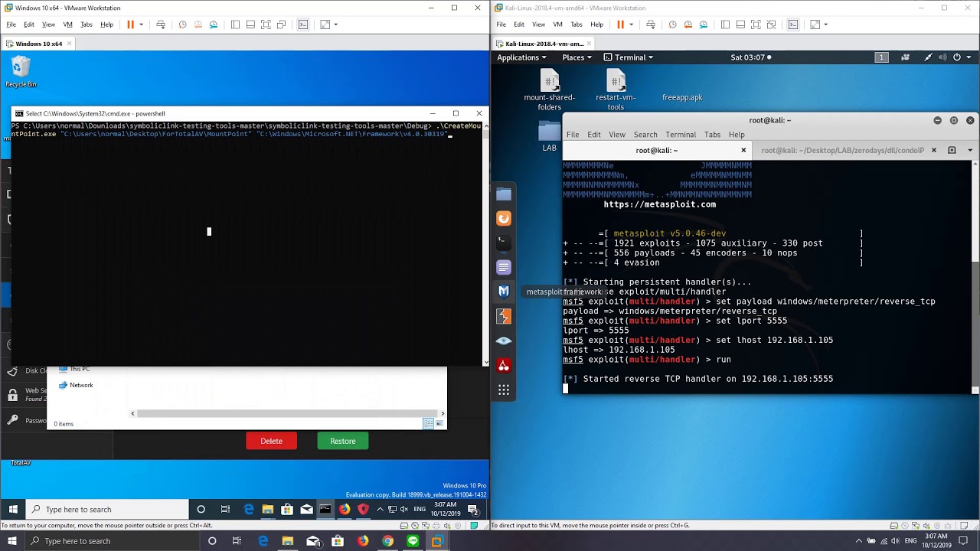The width and height of the screenshot is (980, 551).
Task: Open Help menu in Kali VMware window
Action: [596, 24]
